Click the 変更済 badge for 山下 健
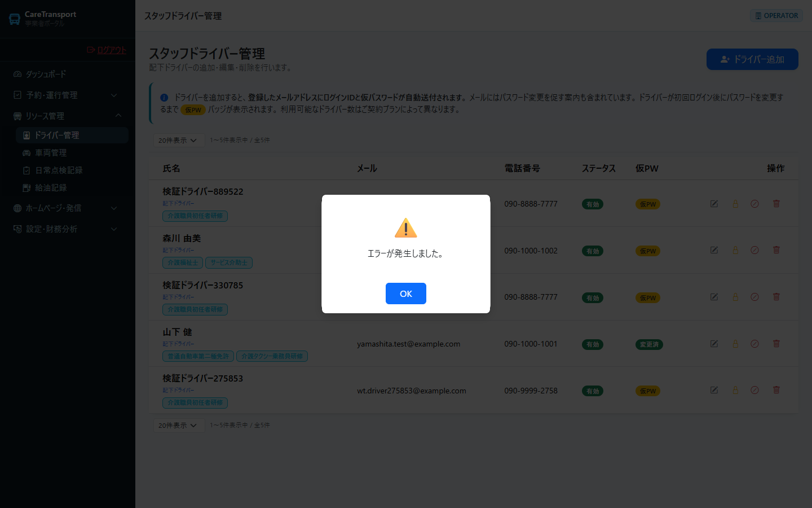This screenshot has width=812, height=508. click(649, 344)
